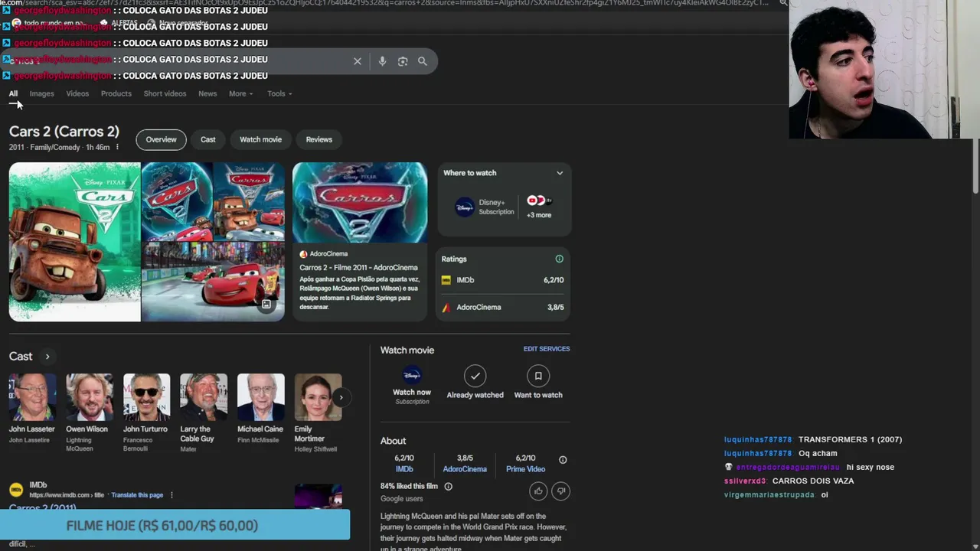Open image gallery icon on Cars poster

click(x=266, y=305)
